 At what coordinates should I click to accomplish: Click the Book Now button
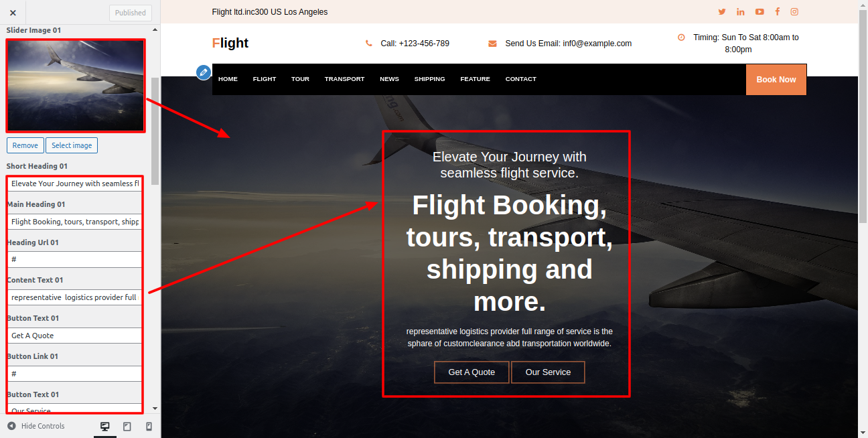click(776, 79)
